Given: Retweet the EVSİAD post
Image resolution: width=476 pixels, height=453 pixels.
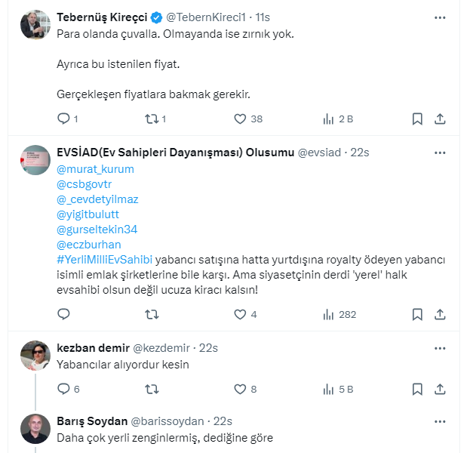Looking at the screenshot, I should 151,314.
